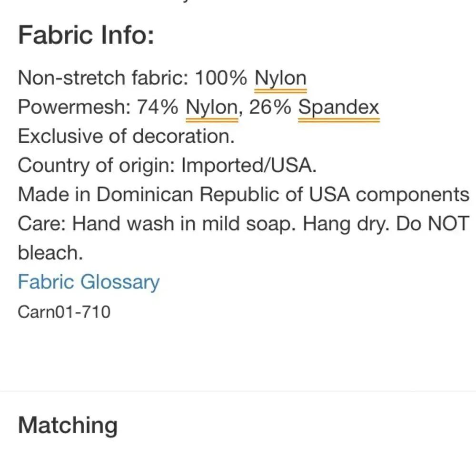
Task: Click the 26% percentage before Spandex
Action: 270,107
